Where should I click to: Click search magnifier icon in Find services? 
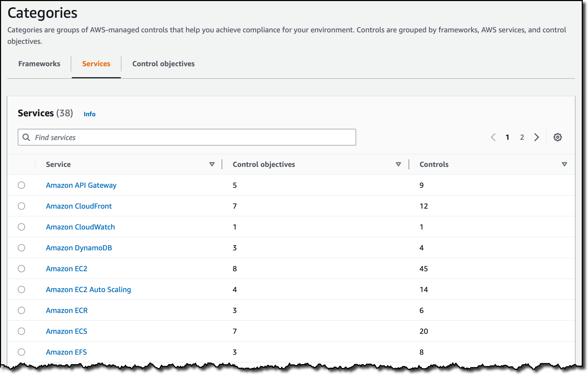click(26, 137)
